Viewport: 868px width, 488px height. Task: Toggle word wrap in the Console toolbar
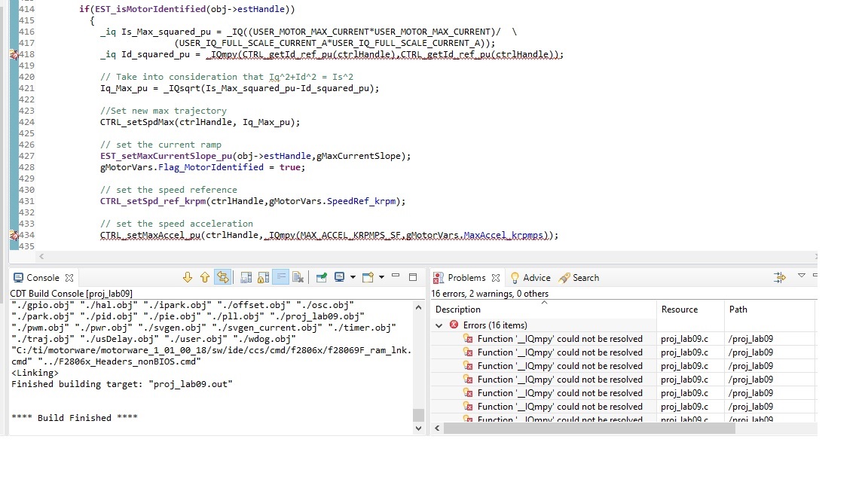(280, 278)
